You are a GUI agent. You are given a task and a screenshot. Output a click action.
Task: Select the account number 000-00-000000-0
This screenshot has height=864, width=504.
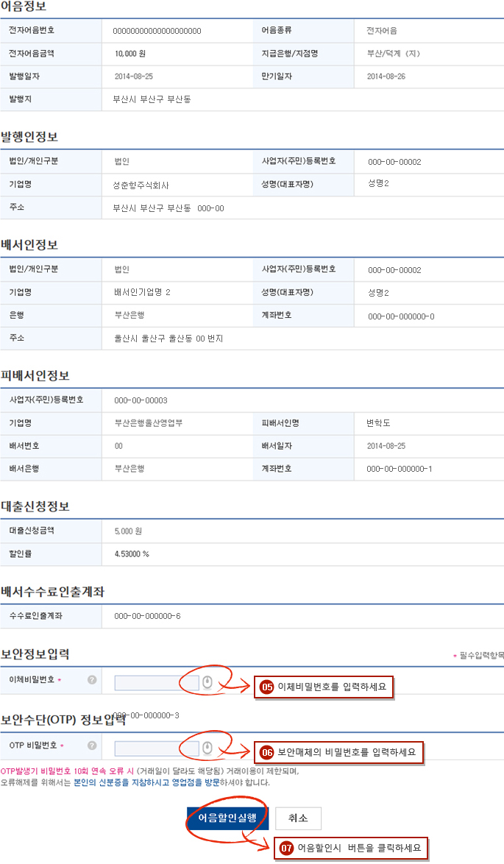(401, 317)
